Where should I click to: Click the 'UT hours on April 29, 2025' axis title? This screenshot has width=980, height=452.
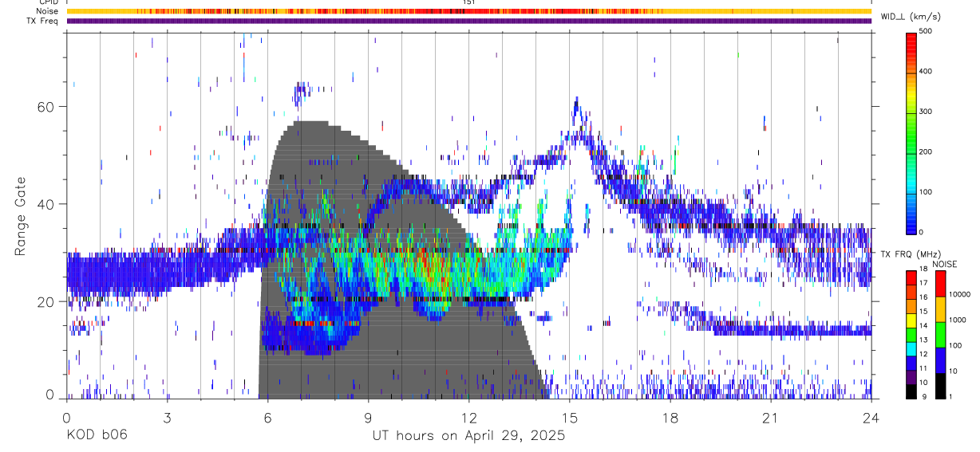468,435
